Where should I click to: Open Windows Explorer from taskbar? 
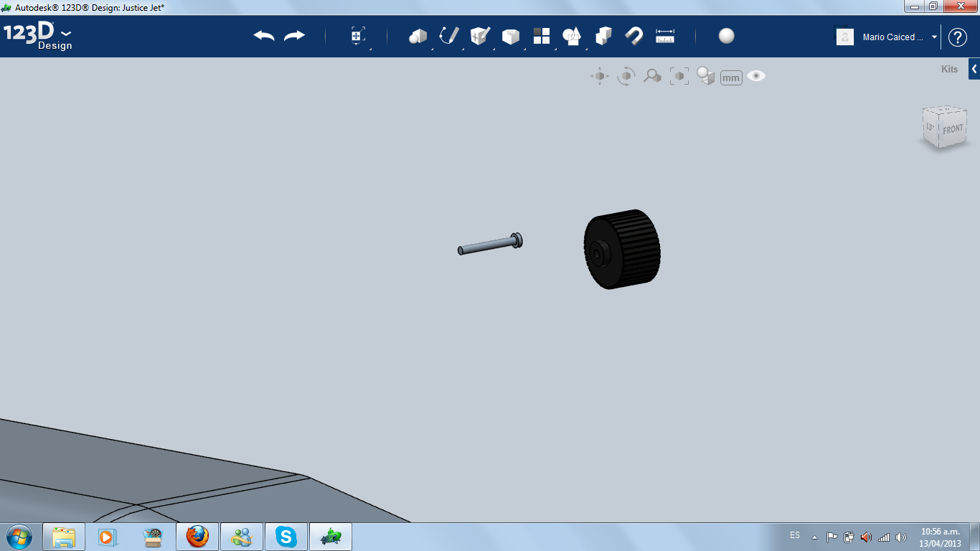point(64,537)
